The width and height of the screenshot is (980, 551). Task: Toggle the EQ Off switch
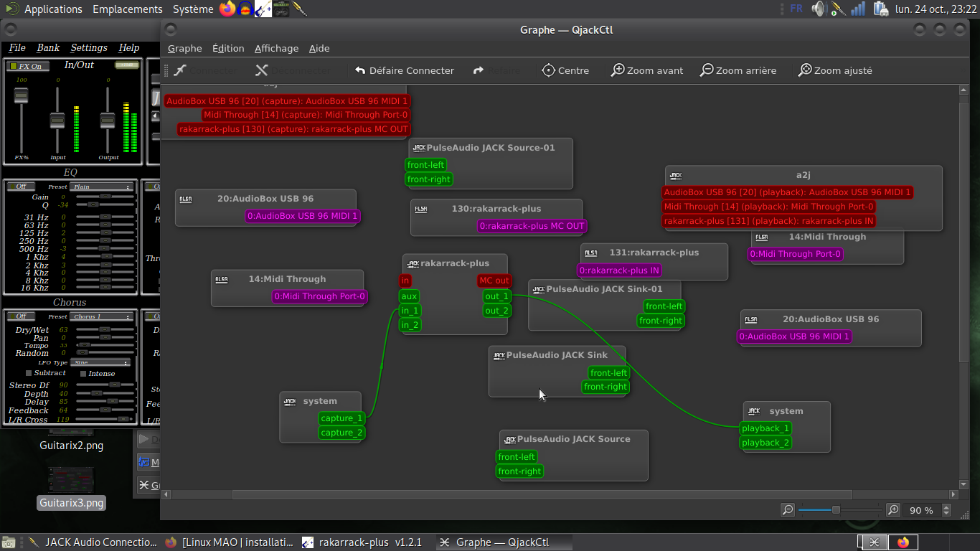point(21,187)
